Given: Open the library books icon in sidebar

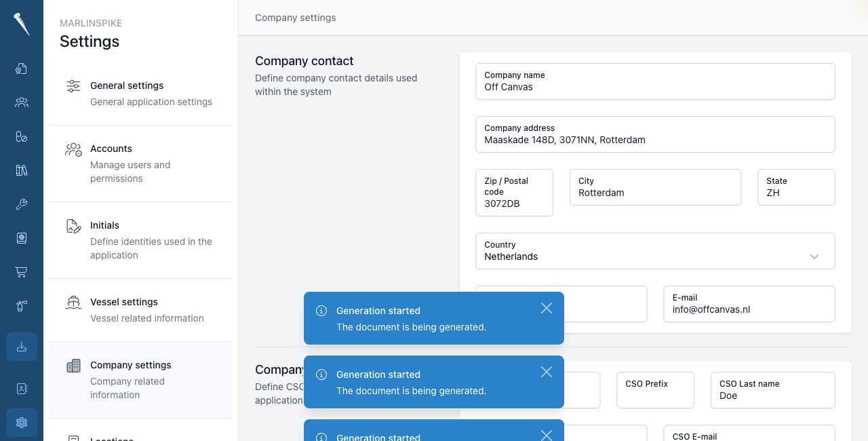Looking at the screenshot, I should (22, 170).
